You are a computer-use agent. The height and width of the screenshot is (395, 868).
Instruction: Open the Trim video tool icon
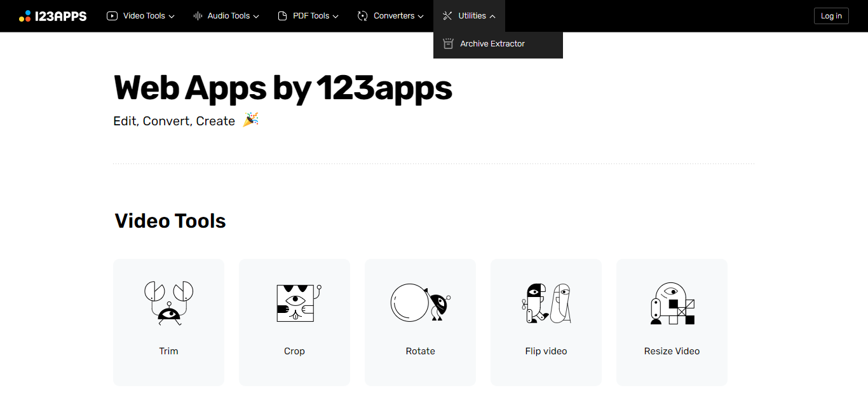[x=168, y=303]
